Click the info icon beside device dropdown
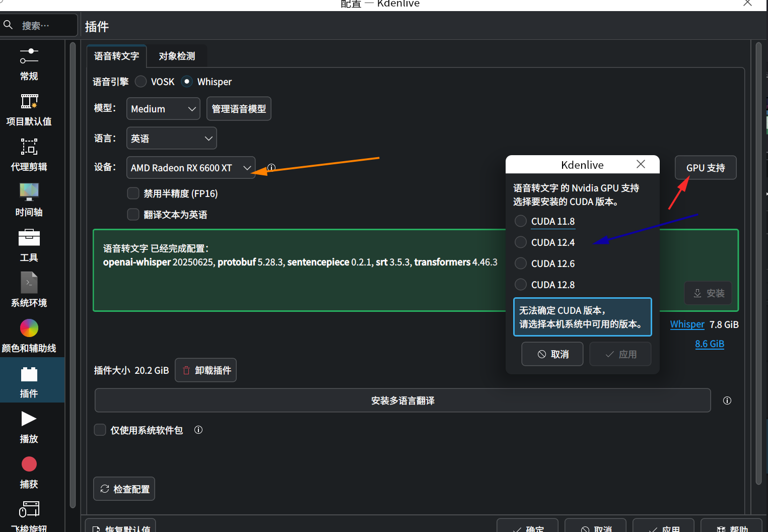Viewport: 768px width, 532px height. click(x=271, y=167)
